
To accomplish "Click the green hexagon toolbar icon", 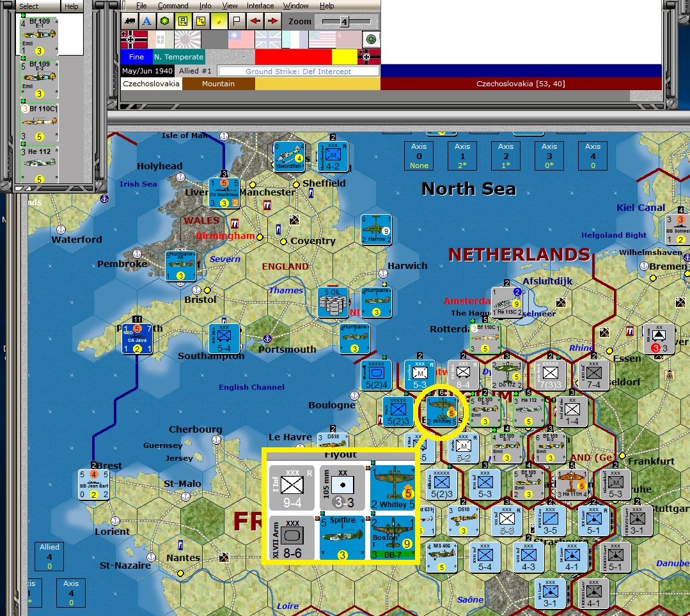I will point(164,20).
